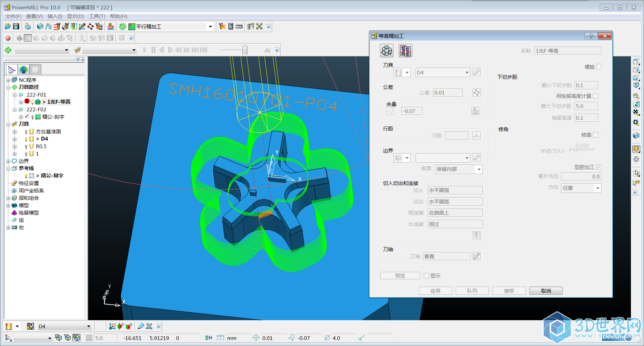
Task: Open the Block definition icon
Action: coord(40,26)
